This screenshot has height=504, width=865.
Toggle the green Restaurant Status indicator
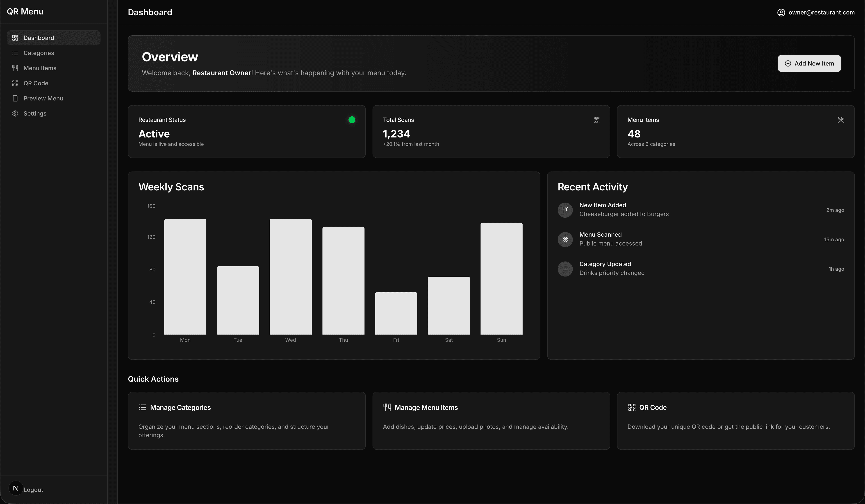[351, 120]
